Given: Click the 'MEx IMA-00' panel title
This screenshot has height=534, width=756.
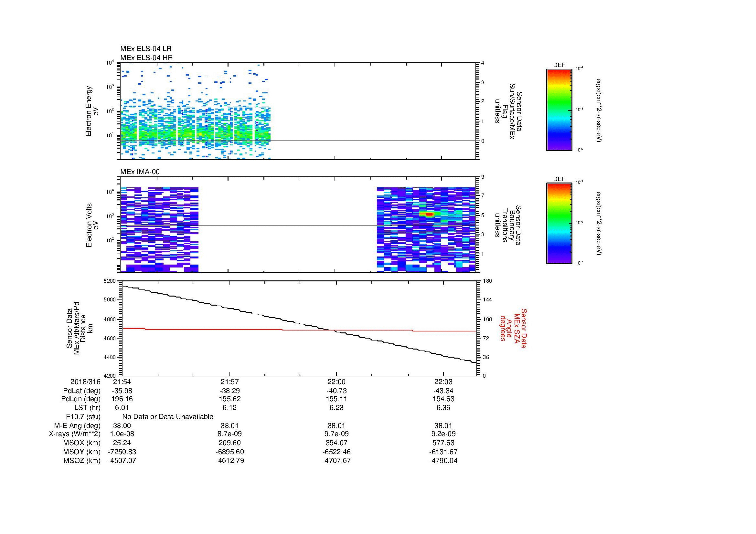Looking at the screenshot, I should tap(140, 172).
